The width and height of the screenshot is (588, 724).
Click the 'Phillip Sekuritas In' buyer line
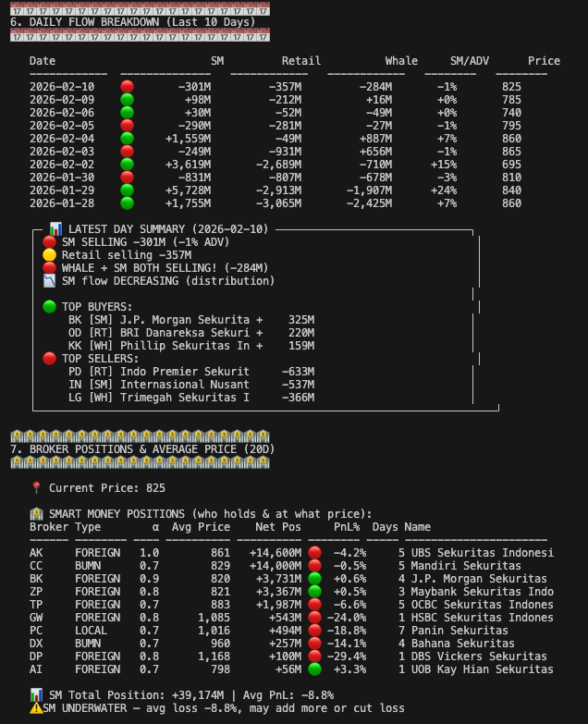[x=191, y=346]
